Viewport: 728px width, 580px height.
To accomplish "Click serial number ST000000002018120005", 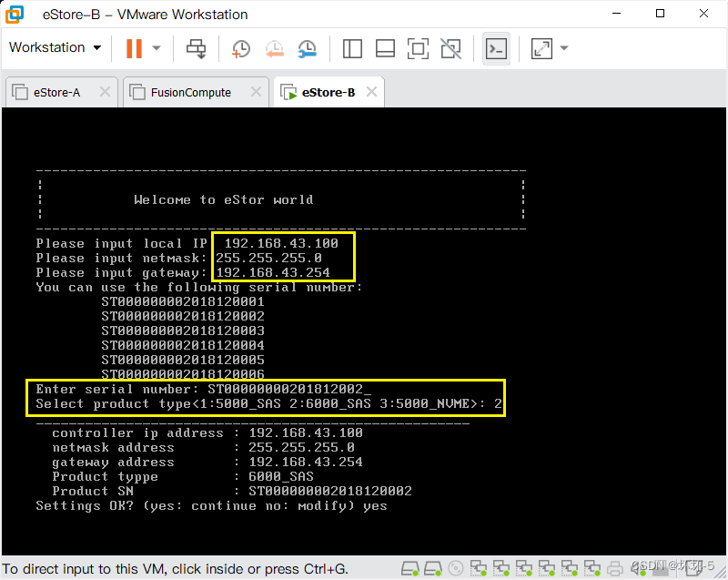I will click(183, 360).
